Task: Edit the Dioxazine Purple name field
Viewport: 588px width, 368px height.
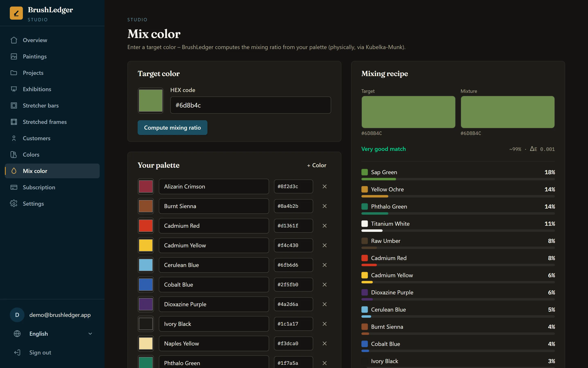Action: (x=214, y=304)
